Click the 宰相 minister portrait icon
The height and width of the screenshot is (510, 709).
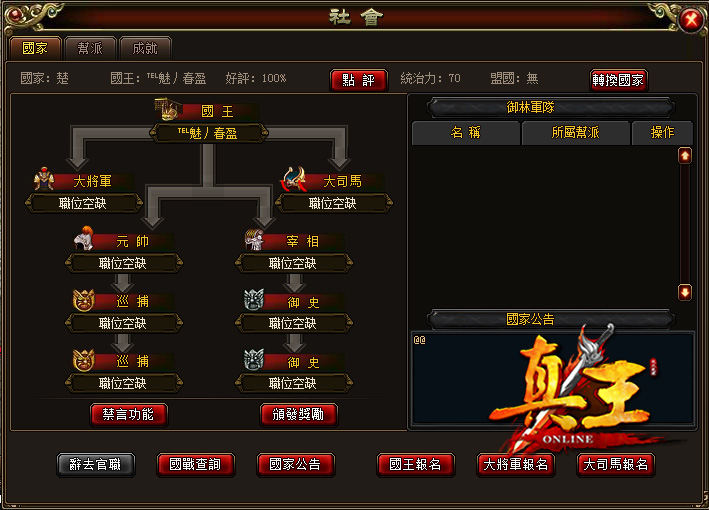click(254, 239)
